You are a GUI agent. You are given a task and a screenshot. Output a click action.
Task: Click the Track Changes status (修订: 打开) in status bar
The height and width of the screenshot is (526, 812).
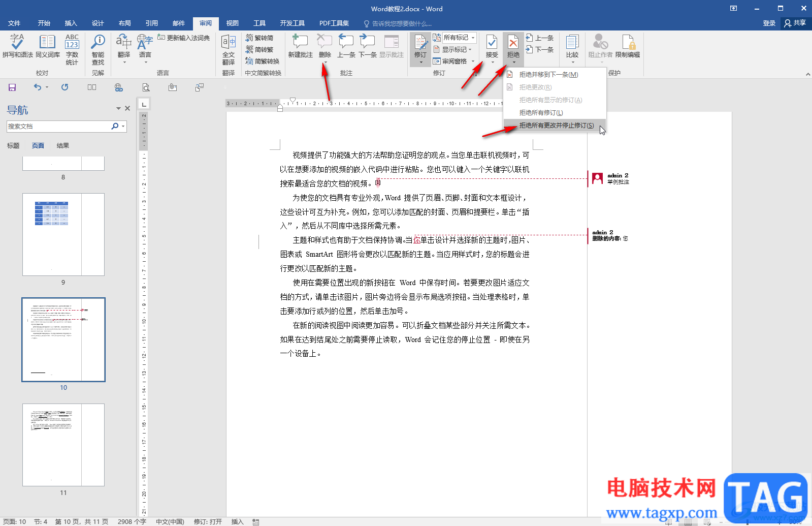click(208, 521)
